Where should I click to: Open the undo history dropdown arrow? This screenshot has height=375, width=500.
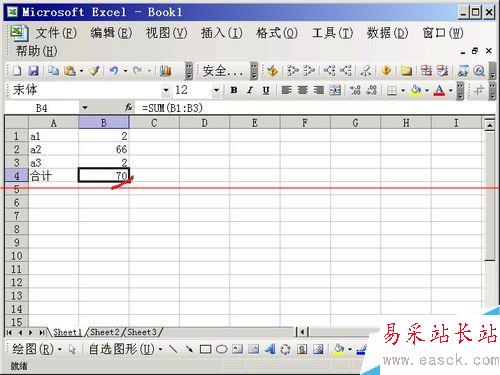pyautogui.click(x=125, y=71)
